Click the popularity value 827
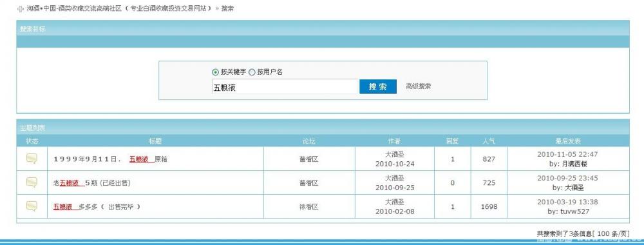Image resolution: width=644 pixels, height=245 pixels. [x=489, y=159]
